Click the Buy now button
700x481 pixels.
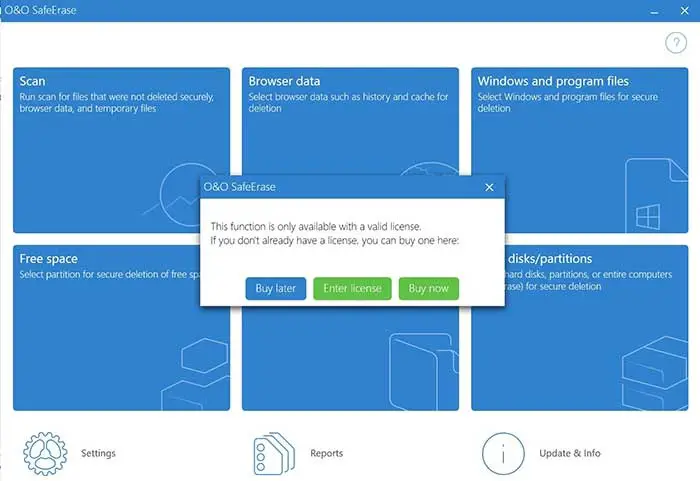point(429,289)
